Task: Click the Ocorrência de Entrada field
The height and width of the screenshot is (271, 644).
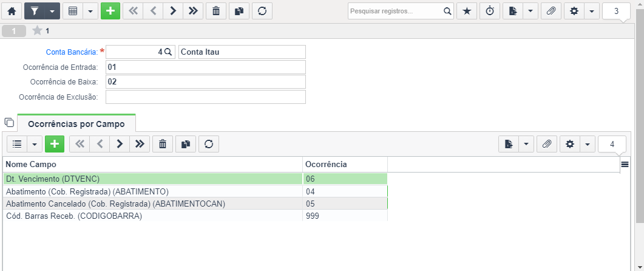Action: pyautogui.click(x=206, y=67)
